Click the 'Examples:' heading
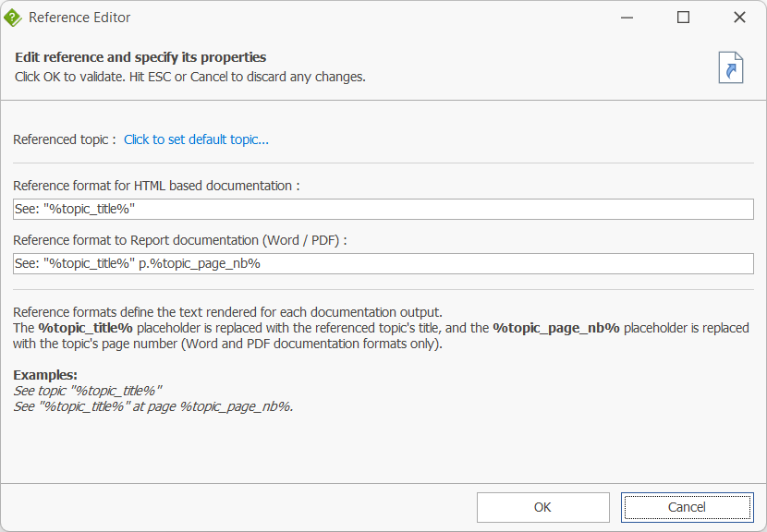 click(45, 375)
